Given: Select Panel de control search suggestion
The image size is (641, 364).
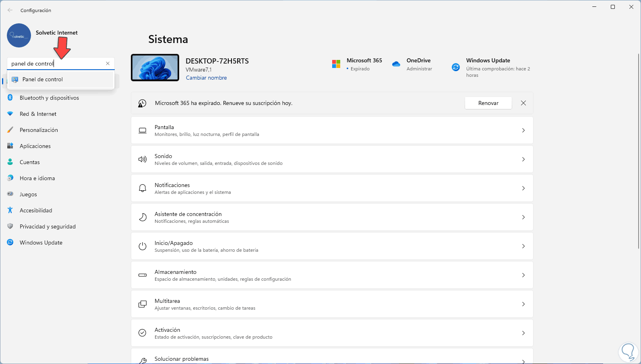Looking at the screenshot, I should 43,80.
